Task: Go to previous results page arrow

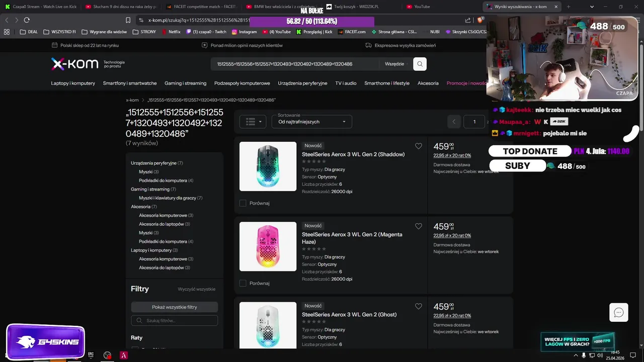Action: click(454, 122)
